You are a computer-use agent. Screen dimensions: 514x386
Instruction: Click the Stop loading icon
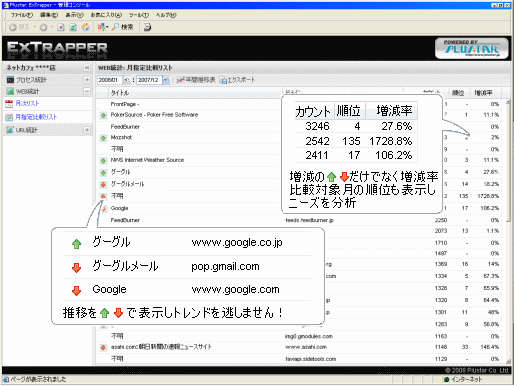[x=61, y=27]
